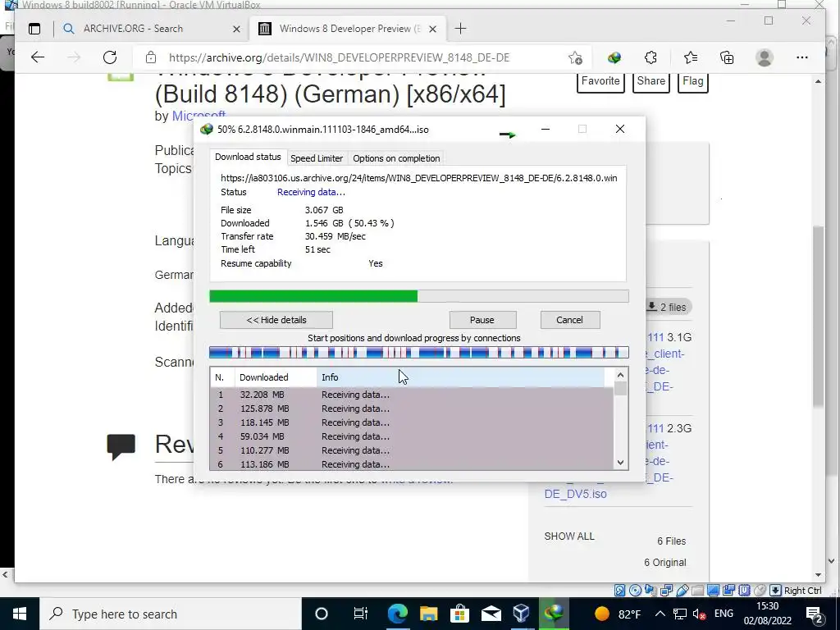
Task: Select the Windows 8 Developer Preview tab
Action: pos(347,29)
